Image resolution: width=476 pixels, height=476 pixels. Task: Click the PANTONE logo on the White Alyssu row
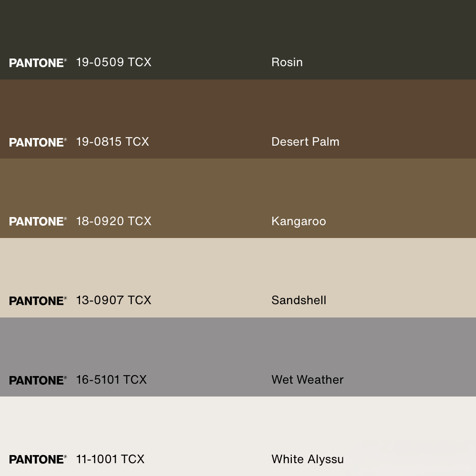38,460
